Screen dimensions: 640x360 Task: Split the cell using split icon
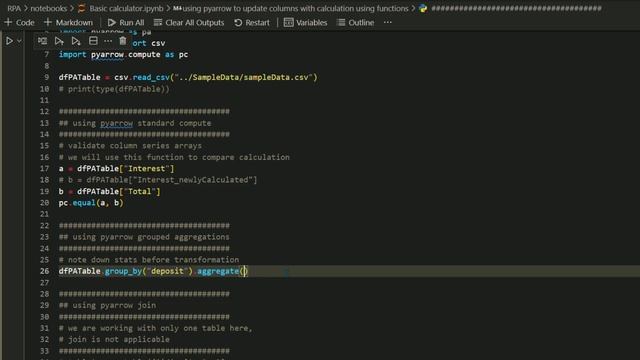93,41
